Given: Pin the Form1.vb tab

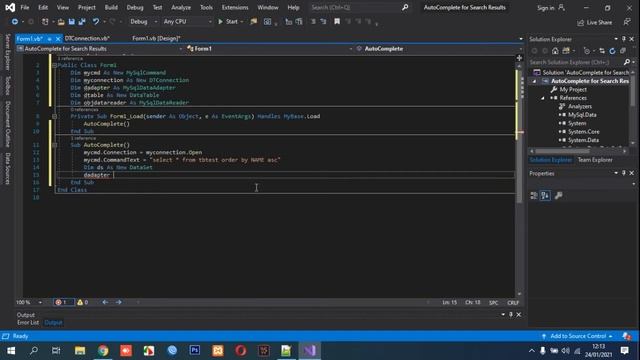Looking at the screenshot, I should pos(49,39).
